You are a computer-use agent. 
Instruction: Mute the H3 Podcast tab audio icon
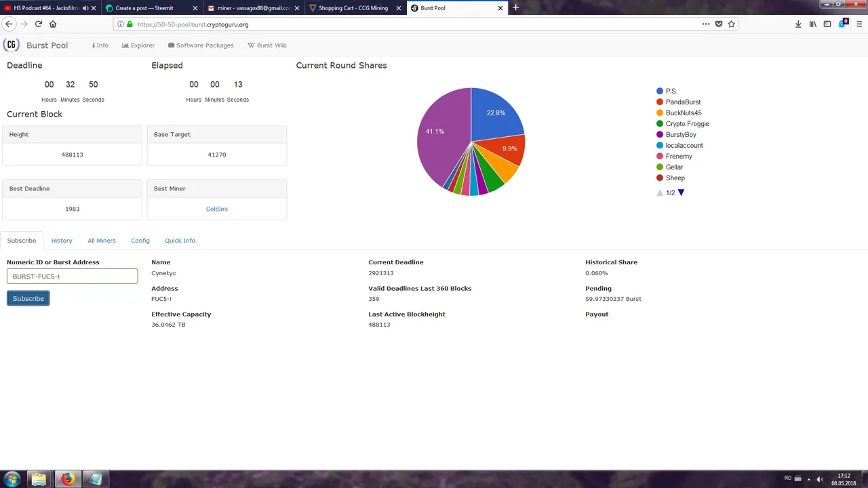tap(85, 8)
